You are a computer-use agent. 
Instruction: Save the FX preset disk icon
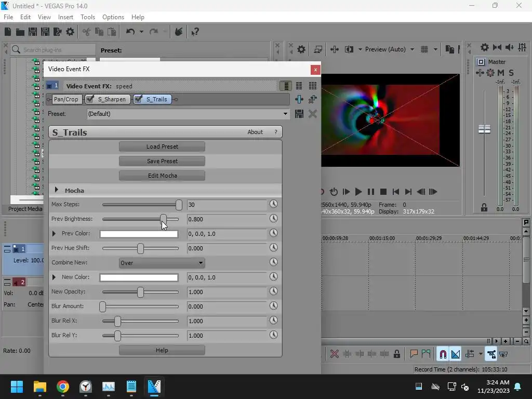click(299, 114)
